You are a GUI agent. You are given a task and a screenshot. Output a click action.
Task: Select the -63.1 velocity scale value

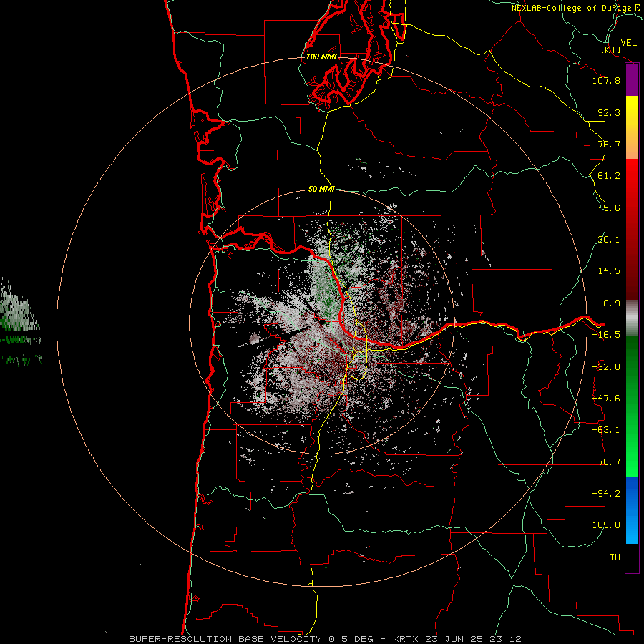point(606,430)
